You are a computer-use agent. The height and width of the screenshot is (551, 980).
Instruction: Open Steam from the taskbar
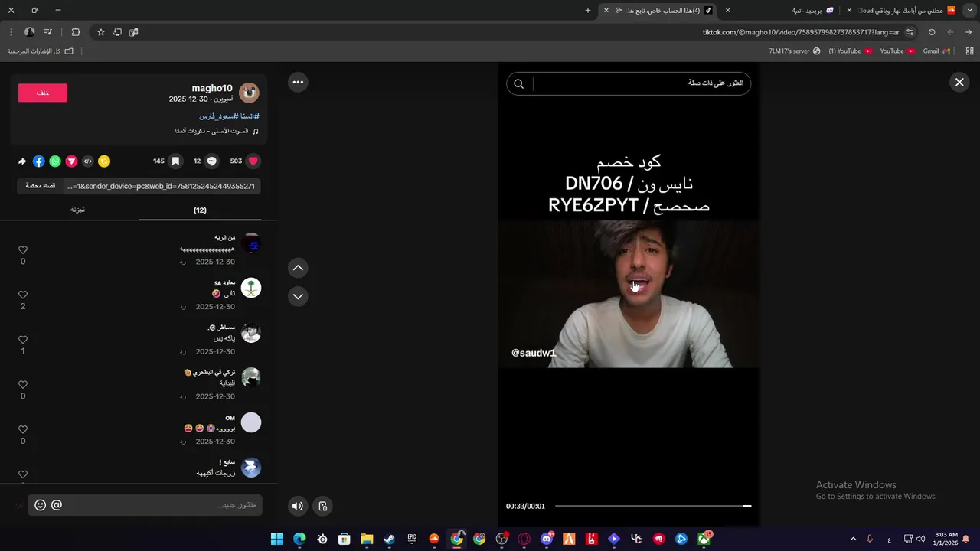[389, 539]
